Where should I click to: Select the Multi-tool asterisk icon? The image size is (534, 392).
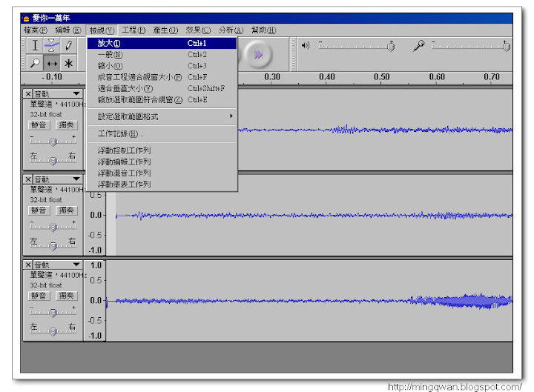pyautogui.click(x=68, y=63)
